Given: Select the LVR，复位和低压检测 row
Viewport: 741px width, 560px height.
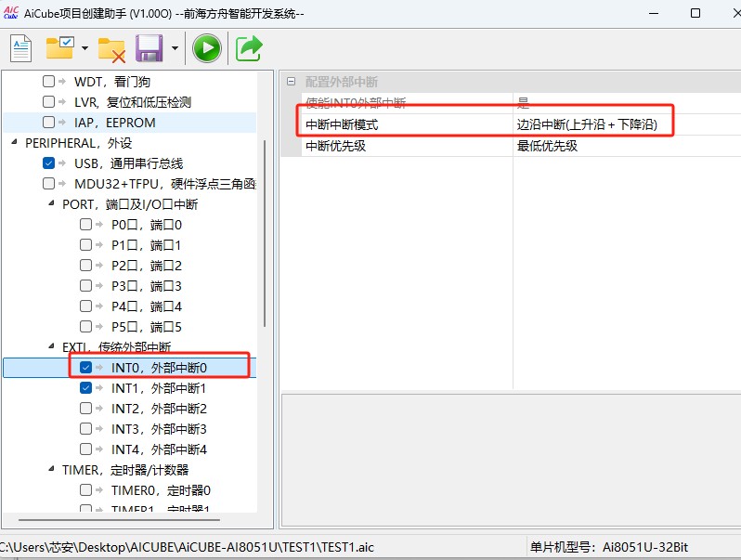Looking at the screenshot, I should coord(132,102).
